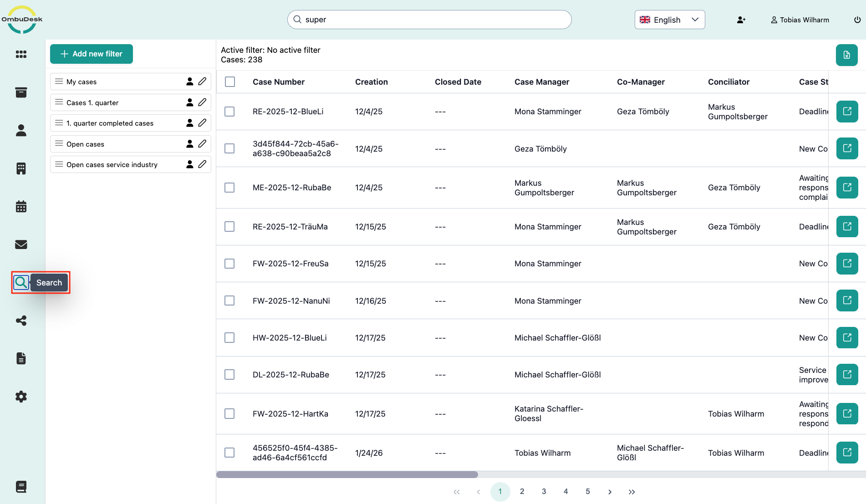Open case RE-2025-12-TräuMa via its open icon
The width and height of the screenshot is (866, 504).
(x=847, y=227)
